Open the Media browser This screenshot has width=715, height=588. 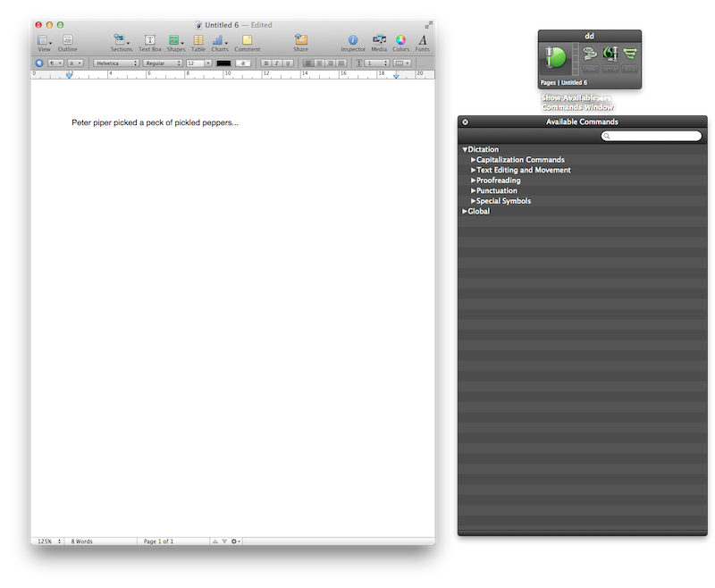379,43
